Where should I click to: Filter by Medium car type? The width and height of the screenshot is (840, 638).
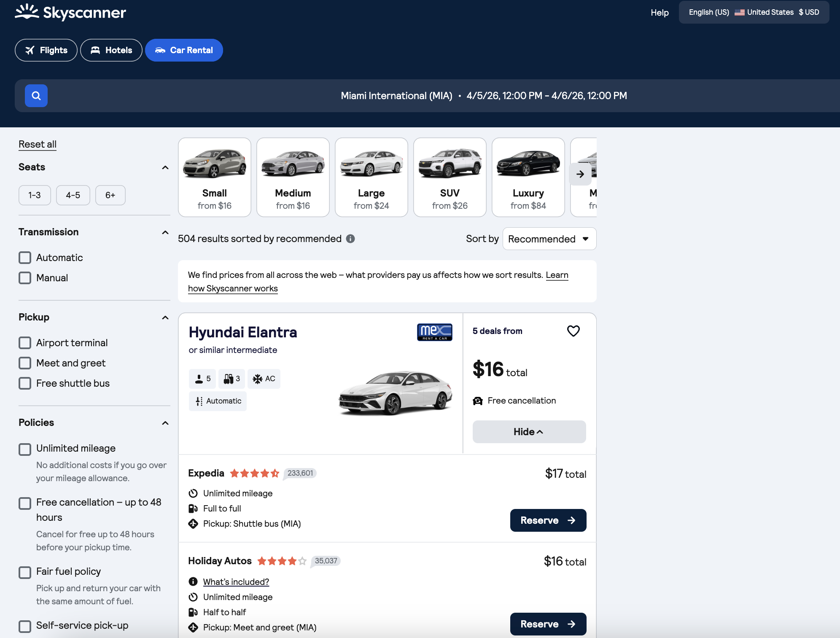[x=293, y=177]
